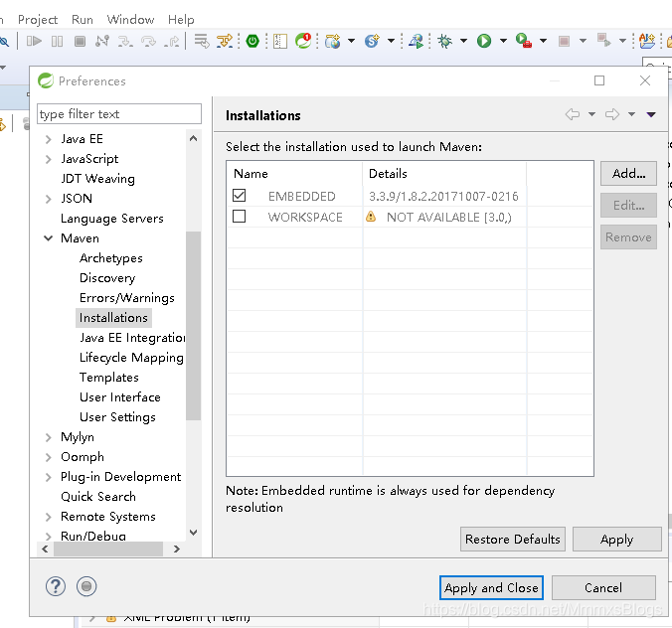Click the launch profile runner toolbar icon
This screenshot has height=628, width=672.
coord(416,41)
